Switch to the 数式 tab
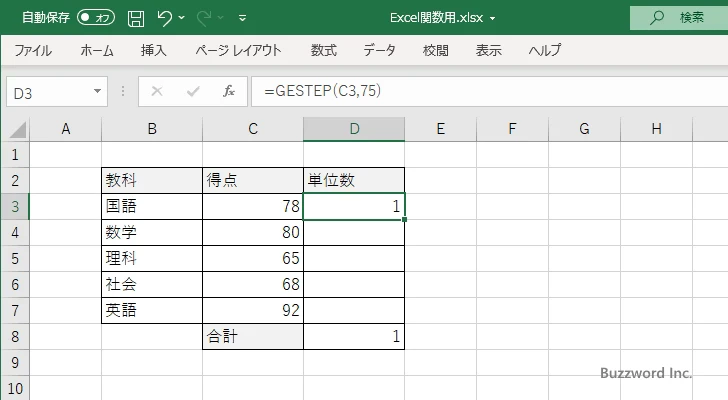The width and height of the screenshot is (728, 400). coord(324,50)
